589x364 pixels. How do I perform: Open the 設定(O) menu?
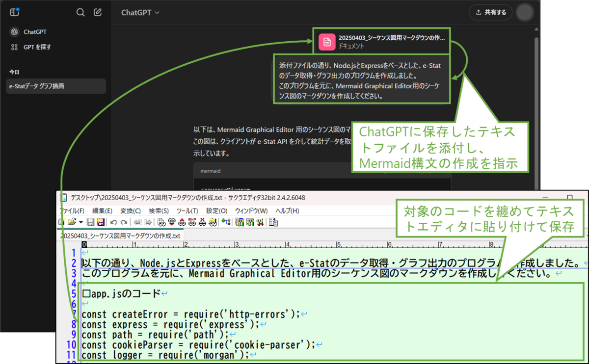[217, 210]
